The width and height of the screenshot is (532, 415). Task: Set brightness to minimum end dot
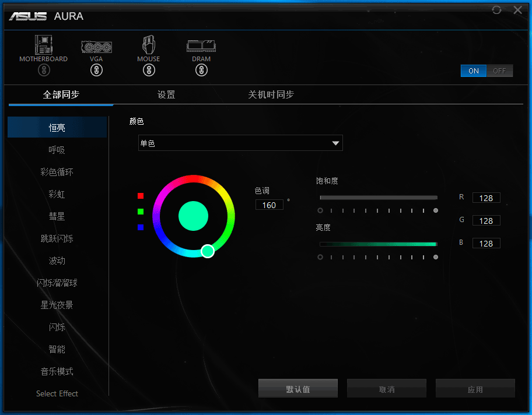click(x=320, y=257)
